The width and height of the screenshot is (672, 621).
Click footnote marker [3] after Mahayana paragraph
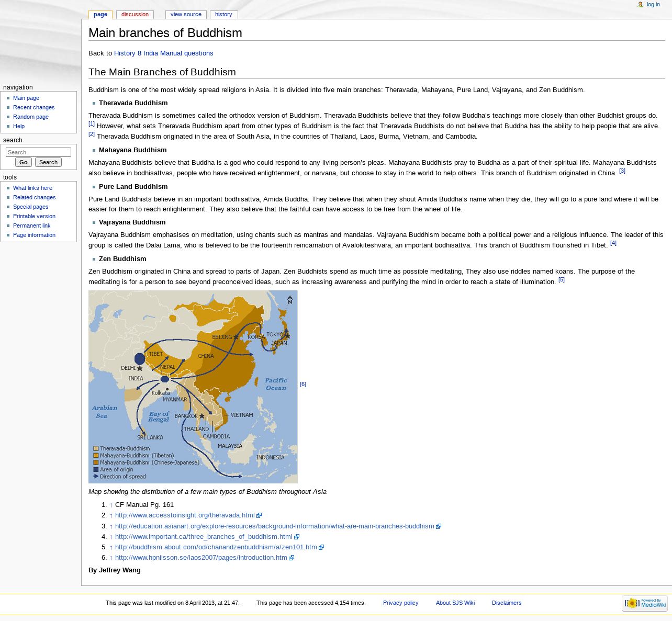(x=622, y=171)
